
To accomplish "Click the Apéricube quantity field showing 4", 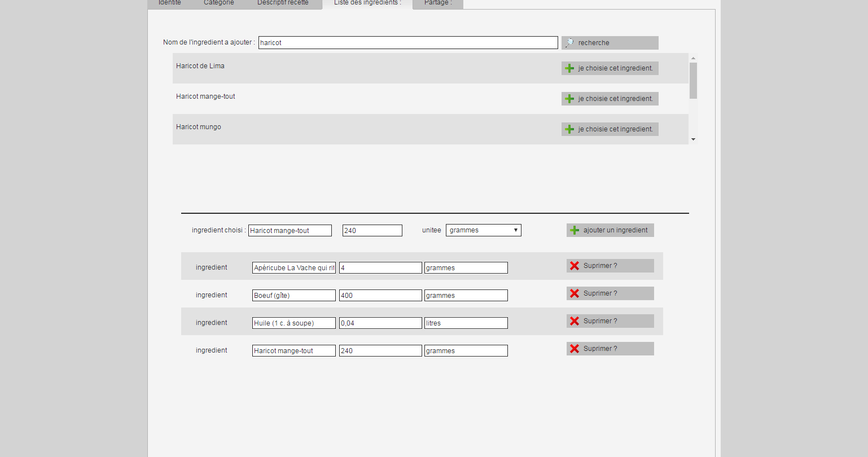I will pos(380,267).
